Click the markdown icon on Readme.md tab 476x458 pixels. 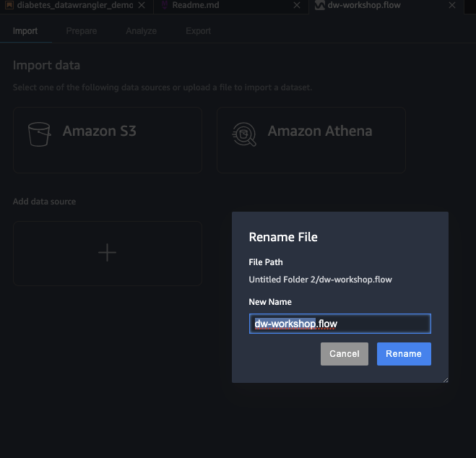pyautogui.click(x=165, y=5)
